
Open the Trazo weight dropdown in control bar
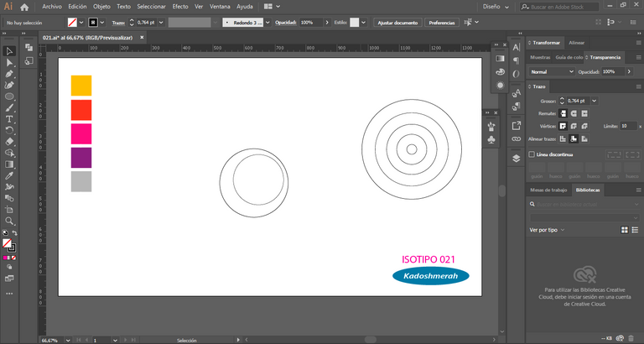(x=161, y=23)
